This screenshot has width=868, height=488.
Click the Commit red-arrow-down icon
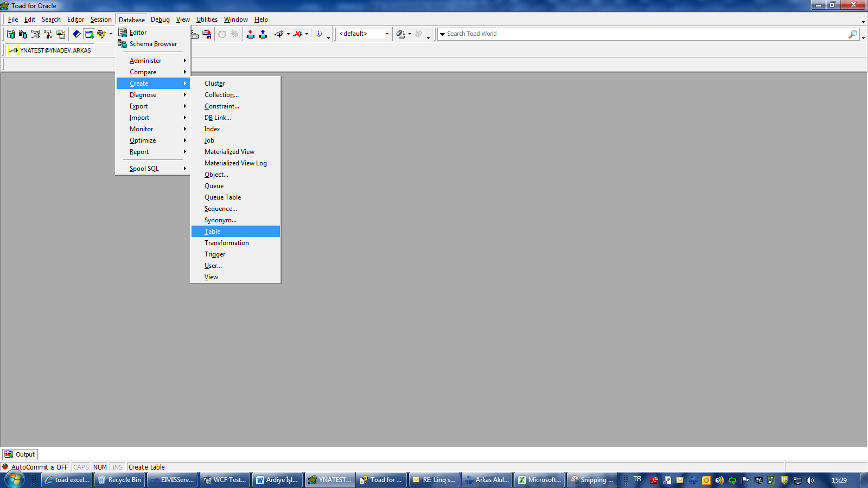pyautogui.click(x=251, y=34)
